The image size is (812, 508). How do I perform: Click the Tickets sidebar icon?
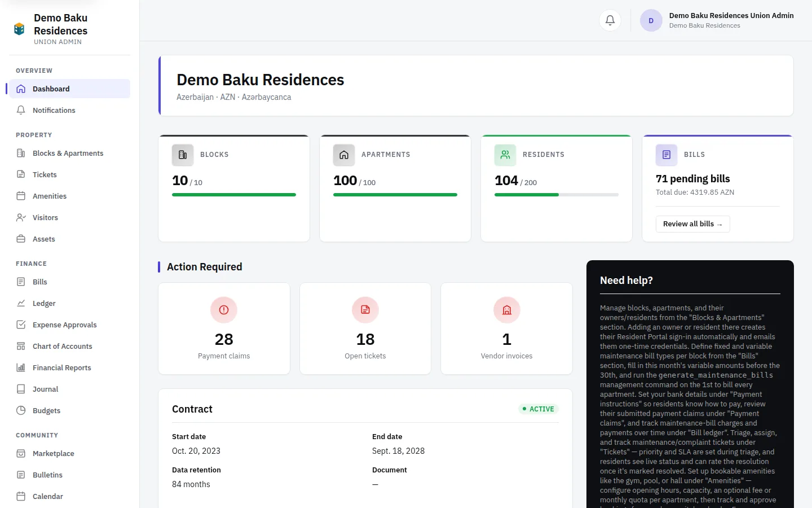tap(21, 174)
